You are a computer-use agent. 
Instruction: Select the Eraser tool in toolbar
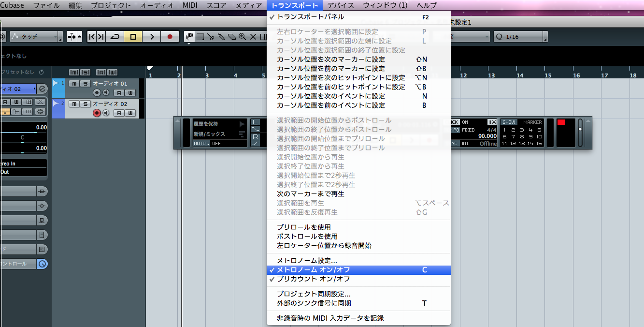tap(231, 37)
